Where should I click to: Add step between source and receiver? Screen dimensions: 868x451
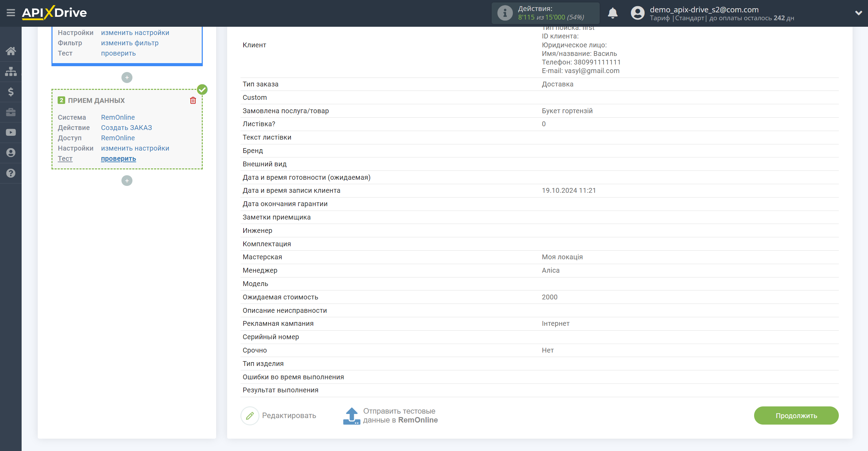click(x=127, y=78)
